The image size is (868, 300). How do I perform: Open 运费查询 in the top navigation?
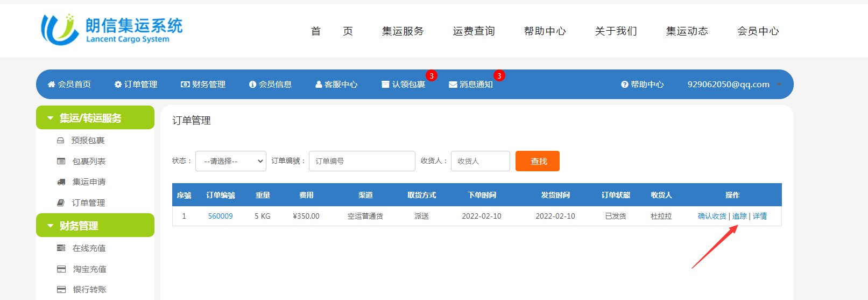pos(474,31)
